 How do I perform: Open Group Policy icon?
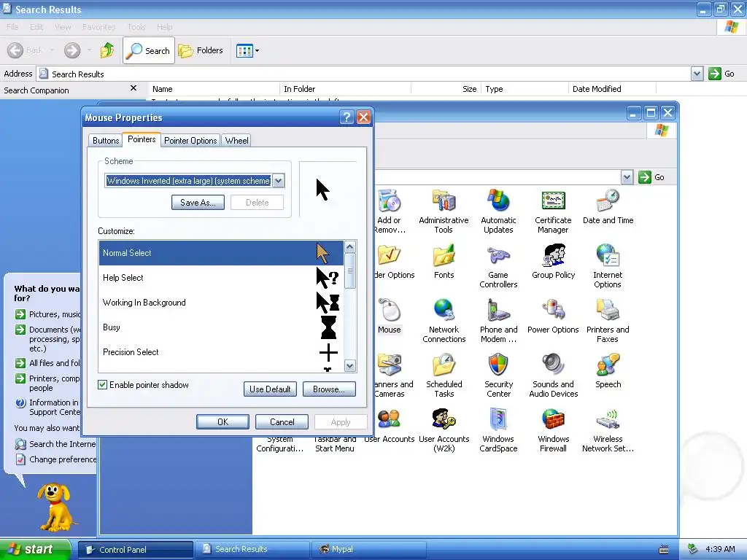click(x=553, y=262)
